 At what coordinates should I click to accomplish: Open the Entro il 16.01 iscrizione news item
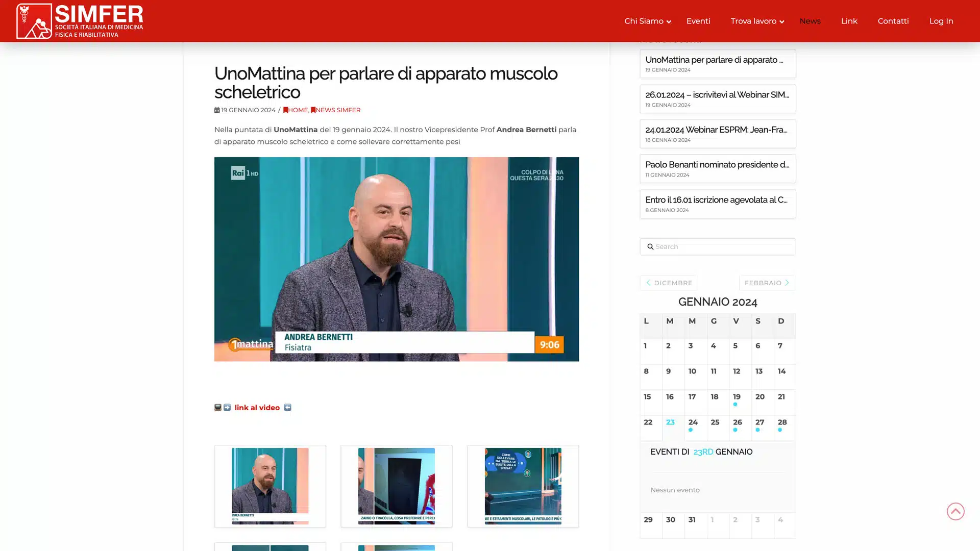718,204
